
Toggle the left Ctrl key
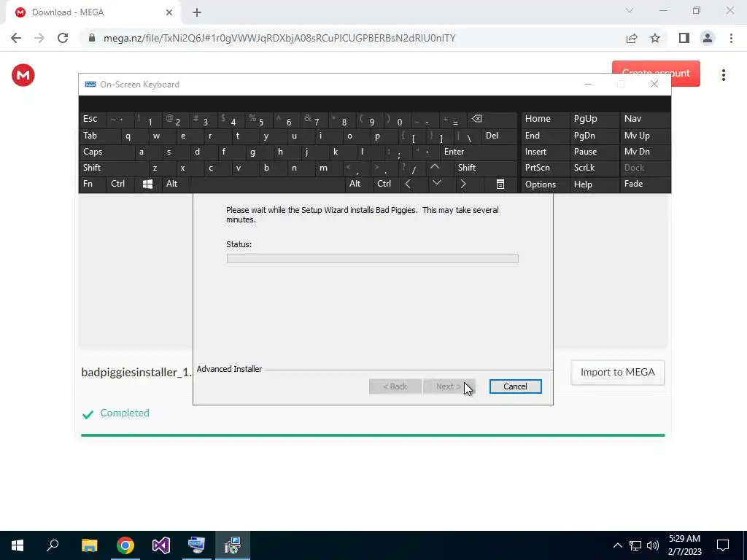[x=119, y=184]
